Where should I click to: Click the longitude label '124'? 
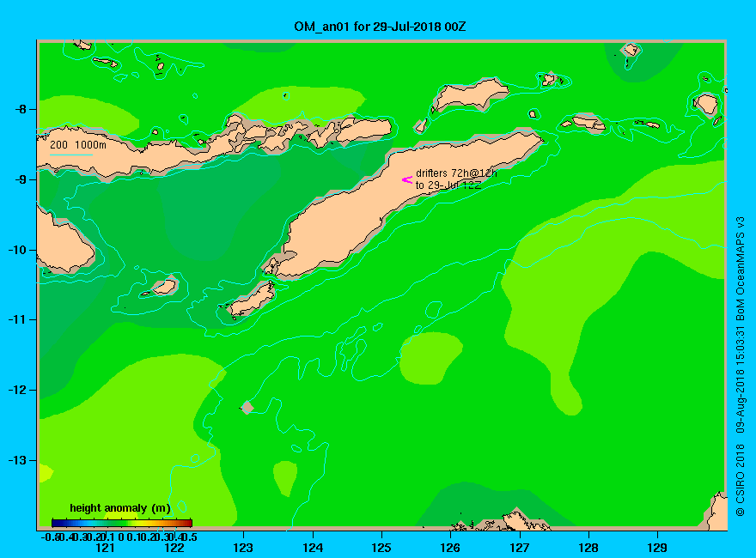(x=313, y=548)
